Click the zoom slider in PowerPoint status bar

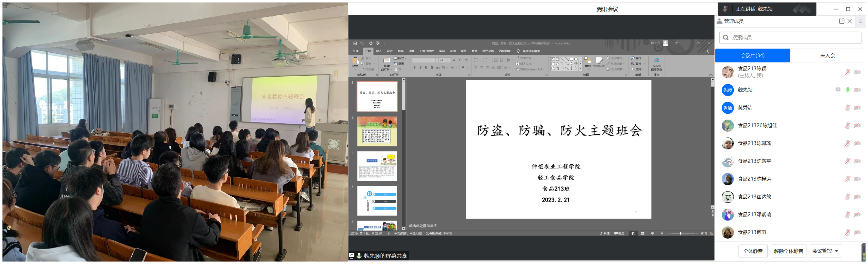point(681,233)
